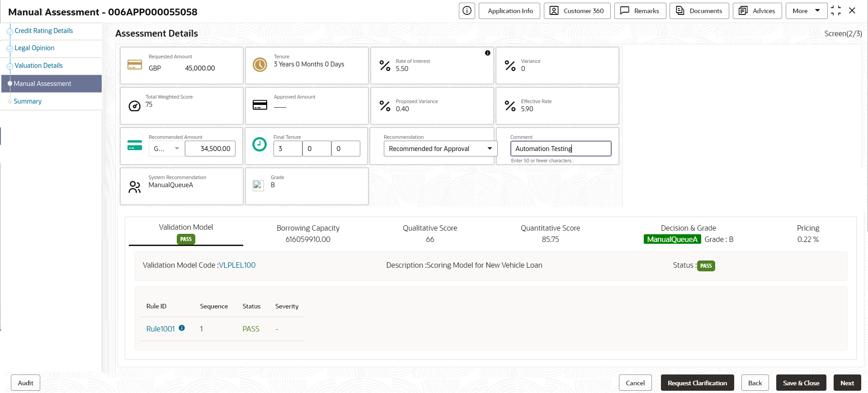Click the Total Weighted Score gauge icon

tap(135, 106)
